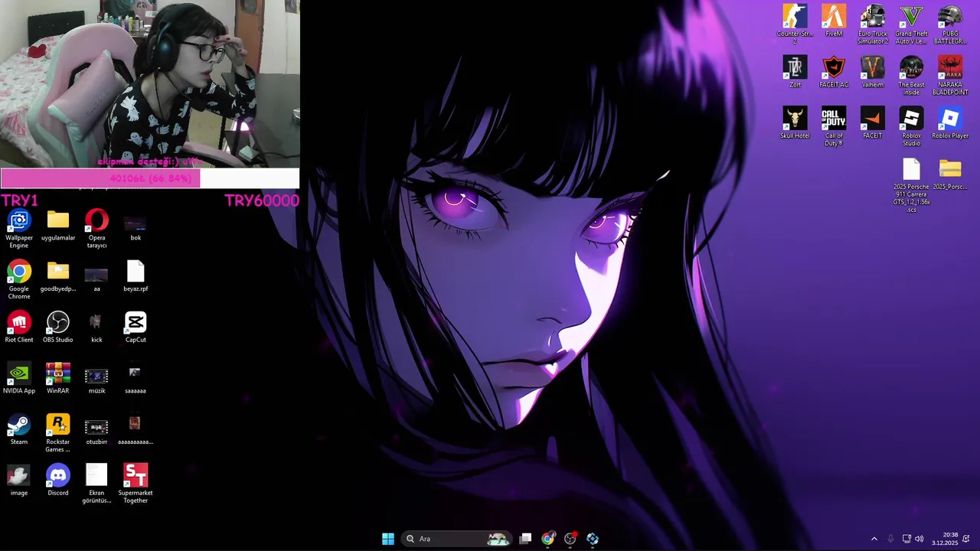Launch OBS Studio
980x551 pixels.
pyautogui.click(x=58, y=328)
